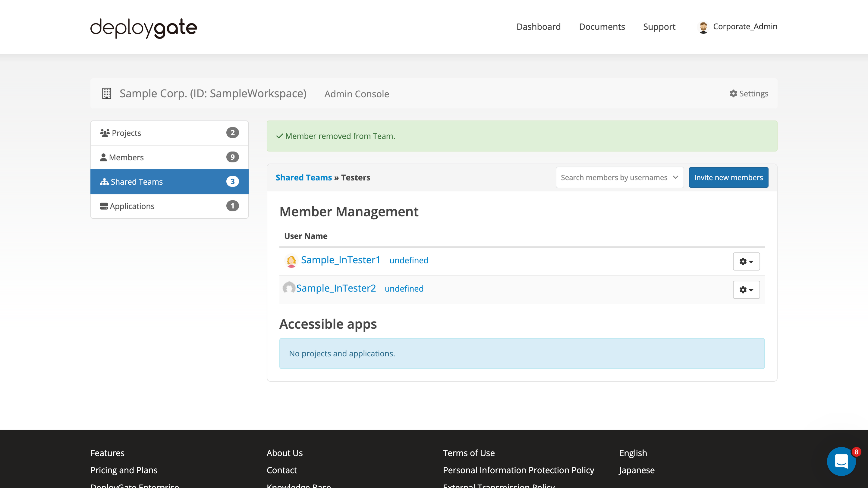Open the Search members by usernames dropdown
Screen dimensions: 868x488
(619, 177)
